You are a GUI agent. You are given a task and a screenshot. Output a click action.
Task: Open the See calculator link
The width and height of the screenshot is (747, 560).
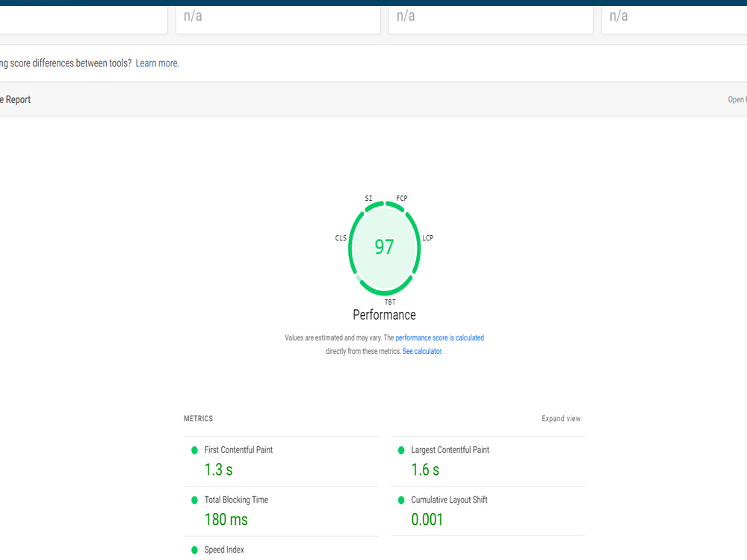click(422, 352)
